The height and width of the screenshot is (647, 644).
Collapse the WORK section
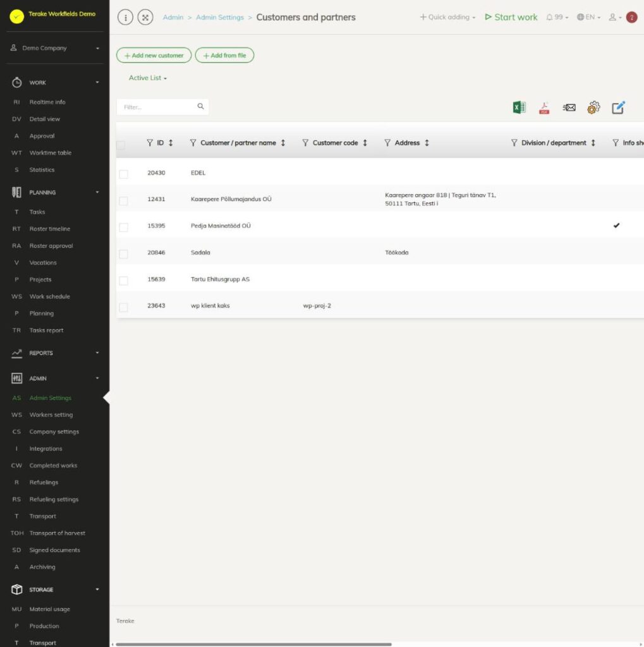54,83
